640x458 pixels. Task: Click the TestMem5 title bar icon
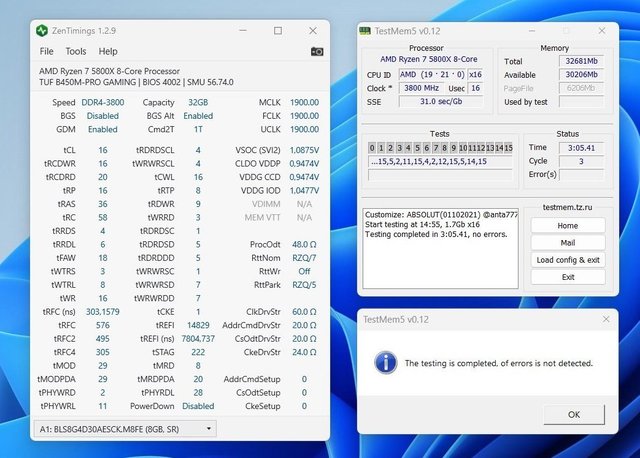pyautogui.click(x=367, y=30)
